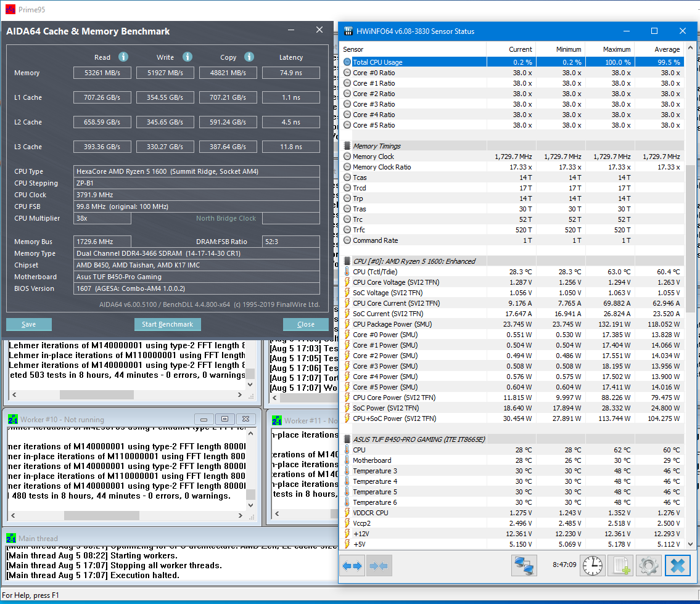The height and width of the screenshot is (604, 700).
Task: Click Save button in AIDA64
Action: (x=28, y=324)
